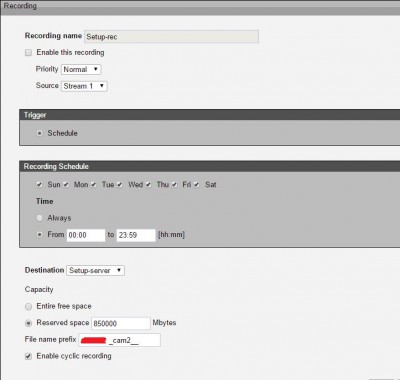Toggle the Wed day checkbox

coord(120,184)
